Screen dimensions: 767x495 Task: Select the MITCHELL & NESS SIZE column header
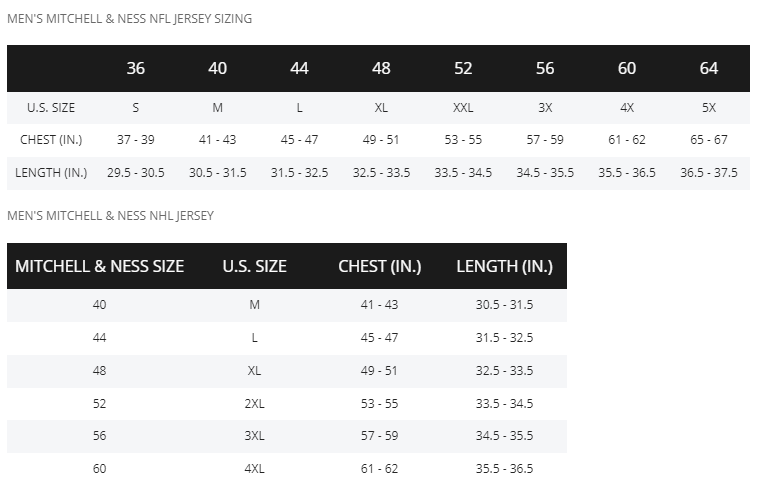(99, 266)
